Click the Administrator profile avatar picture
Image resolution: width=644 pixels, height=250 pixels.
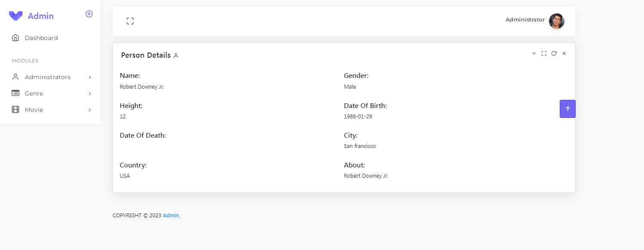click(557, 20)
